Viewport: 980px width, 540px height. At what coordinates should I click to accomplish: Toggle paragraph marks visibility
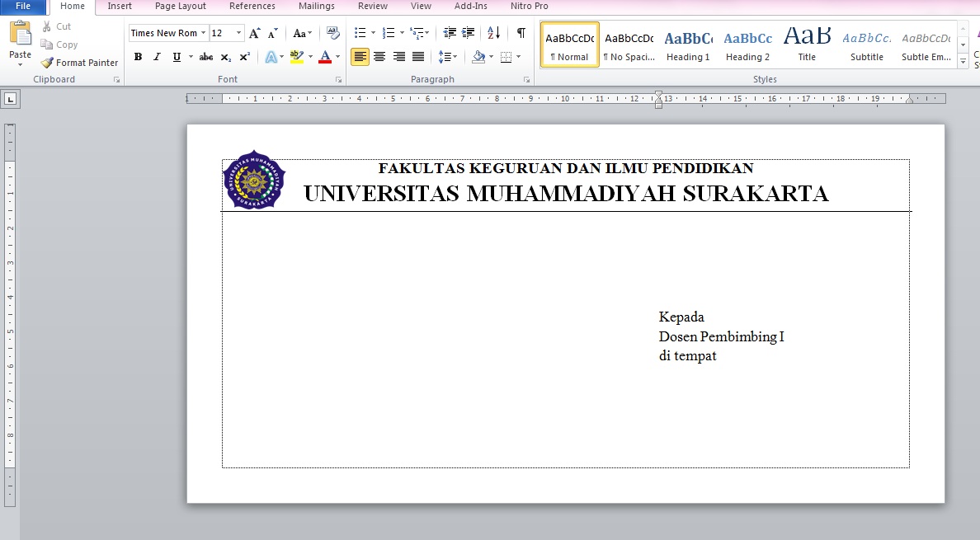[520, 33]
